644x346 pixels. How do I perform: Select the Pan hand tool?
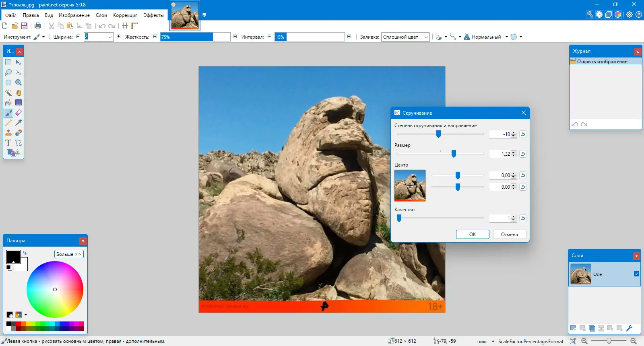pyautogui.click(x=19, y=93)
